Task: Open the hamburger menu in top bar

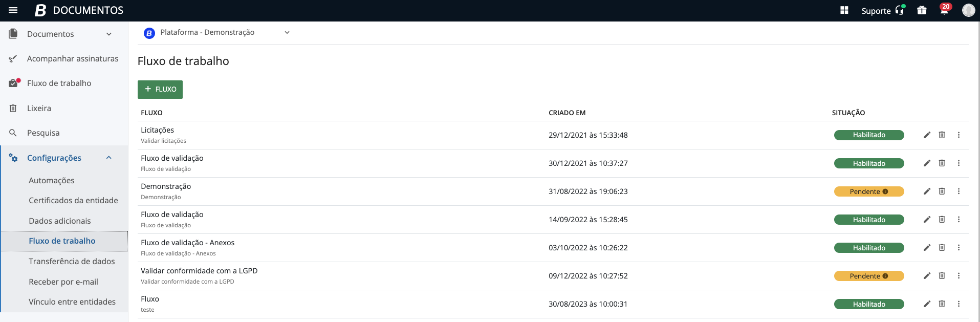Action: [13, 10]
